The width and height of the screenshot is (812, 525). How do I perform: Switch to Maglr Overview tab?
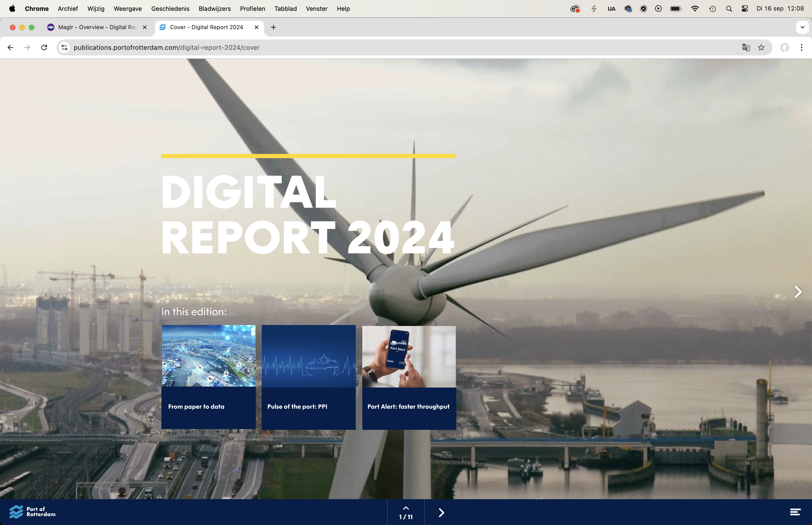97,27
